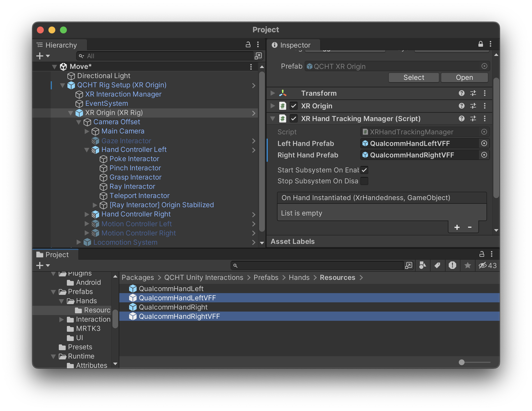This screenshot has width=532, height=411.
Task: Add an On Hand Instantiated listener
Action: 457,227
